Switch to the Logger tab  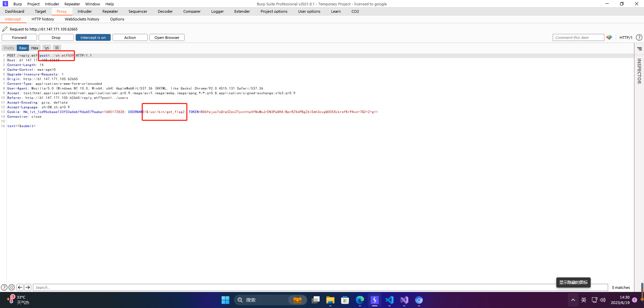click(217, 11)
